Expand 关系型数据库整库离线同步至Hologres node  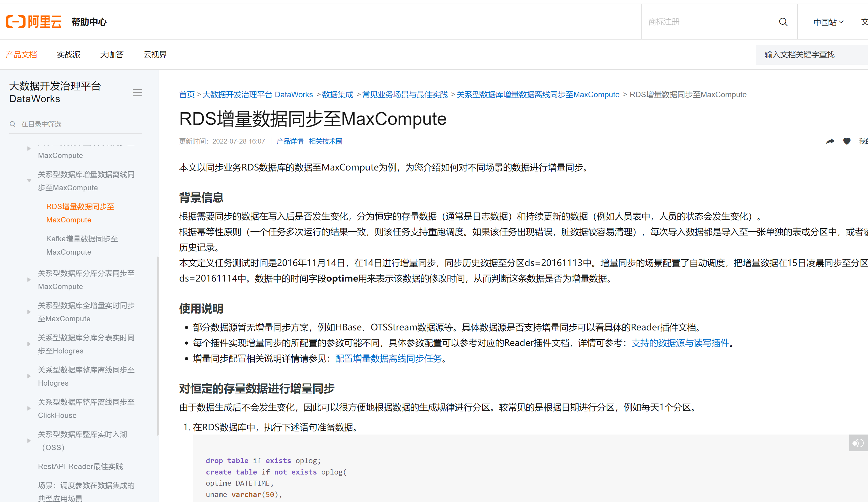[29, 376]
